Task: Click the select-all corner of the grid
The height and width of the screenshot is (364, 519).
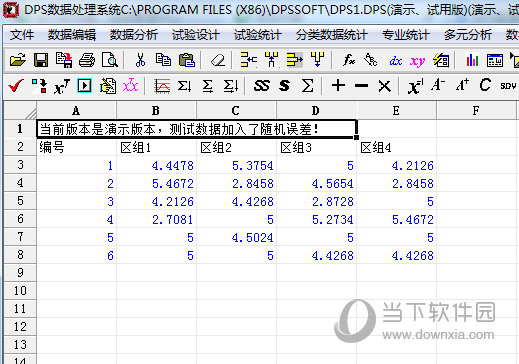Action: [20, 110]
